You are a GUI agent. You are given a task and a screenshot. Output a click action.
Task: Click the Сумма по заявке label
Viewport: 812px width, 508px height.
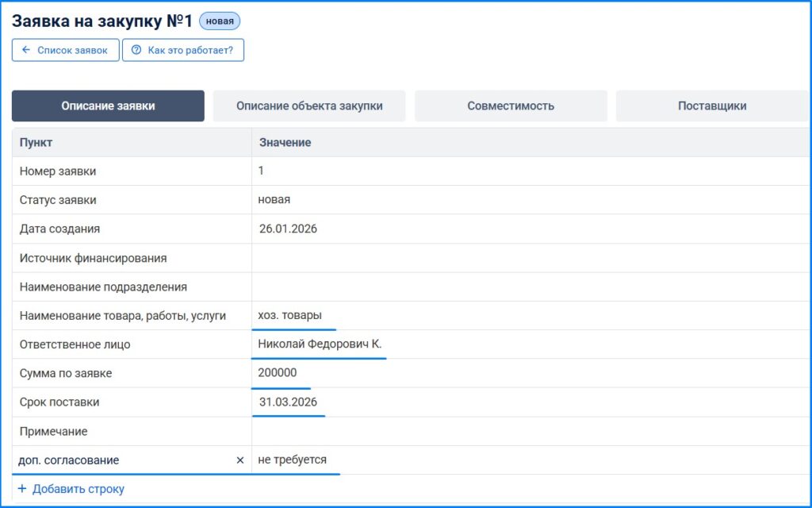65,373
